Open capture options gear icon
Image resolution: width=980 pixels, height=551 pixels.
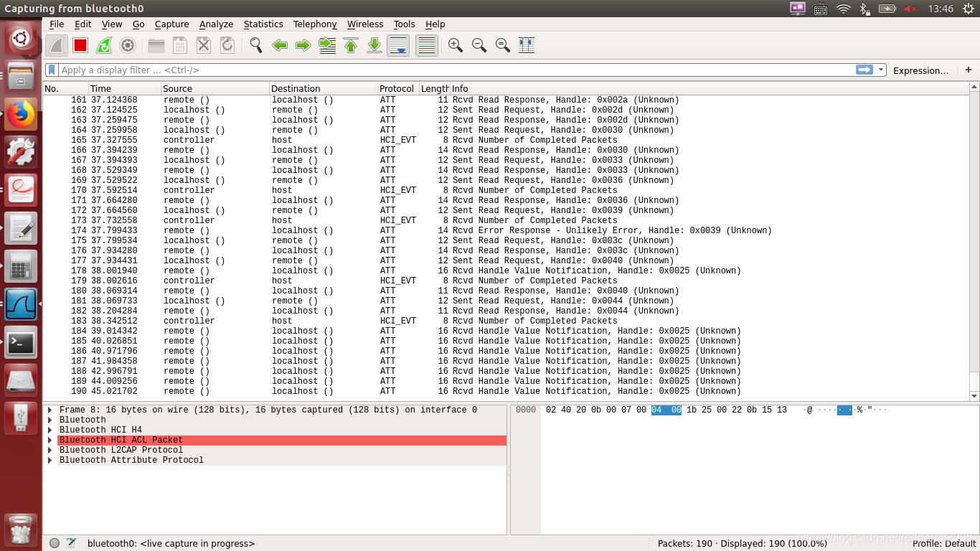(x=128, y=45)
